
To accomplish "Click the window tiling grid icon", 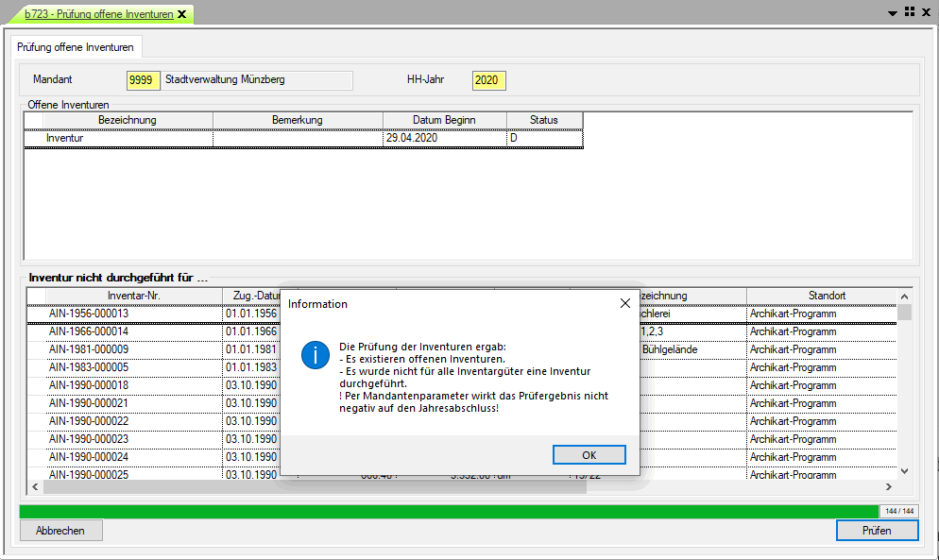I will pos(910,12).
